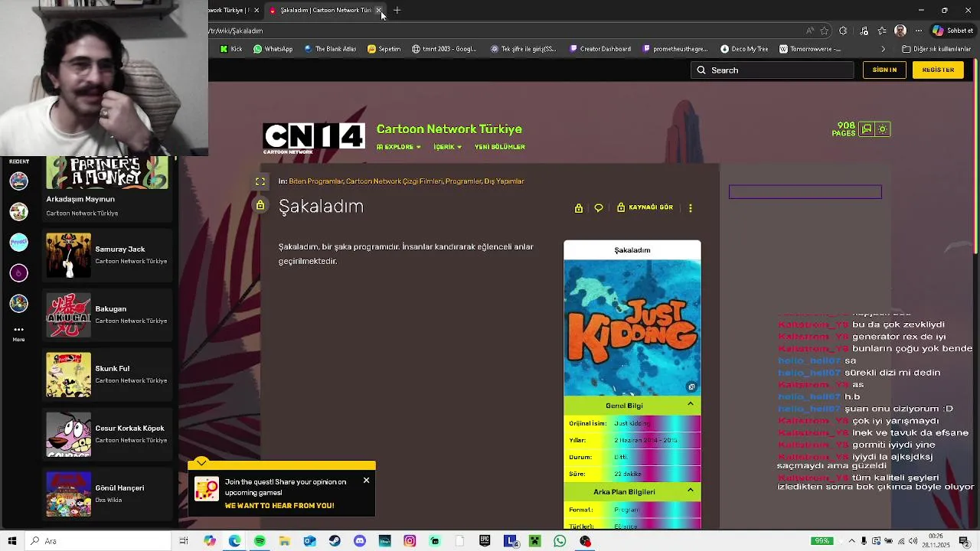This screenshot has height=551, width=980.
Task: Open WhatsApp from the taskbar
Action: (560, 541)
